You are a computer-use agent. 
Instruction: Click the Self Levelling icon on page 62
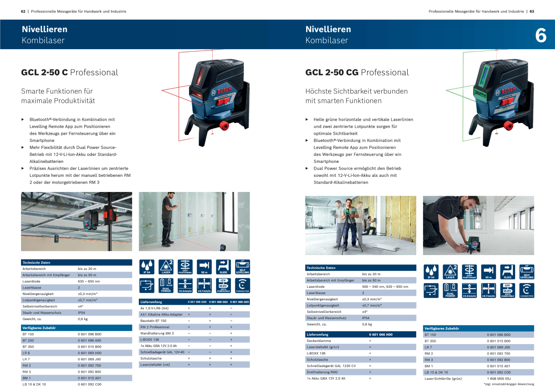click(243, 267)
